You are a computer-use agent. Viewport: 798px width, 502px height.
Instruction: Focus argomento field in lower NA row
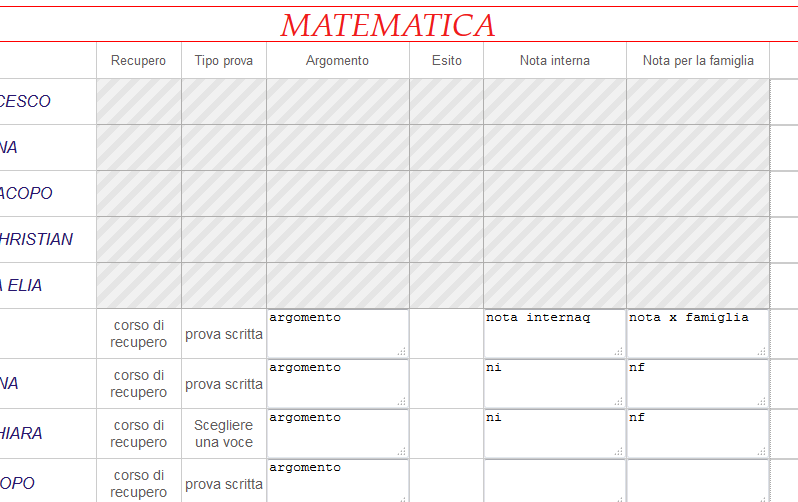[338, 383]
